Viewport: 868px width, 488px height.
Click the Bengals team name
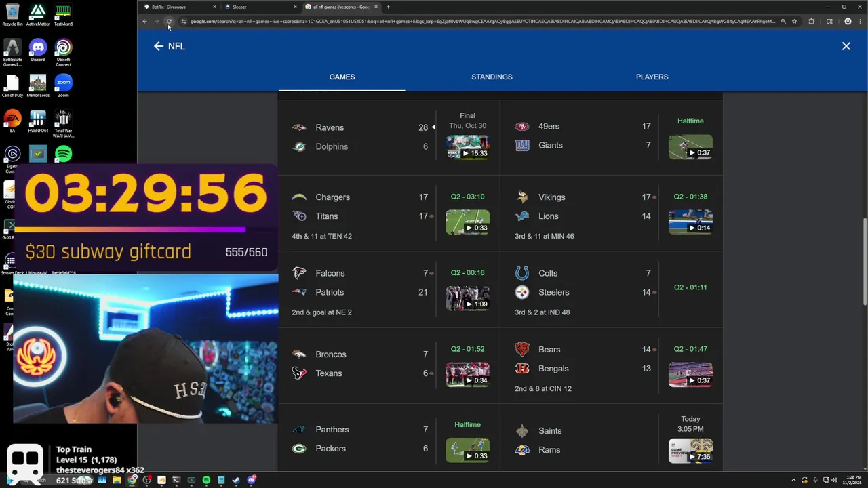point(553,369)
